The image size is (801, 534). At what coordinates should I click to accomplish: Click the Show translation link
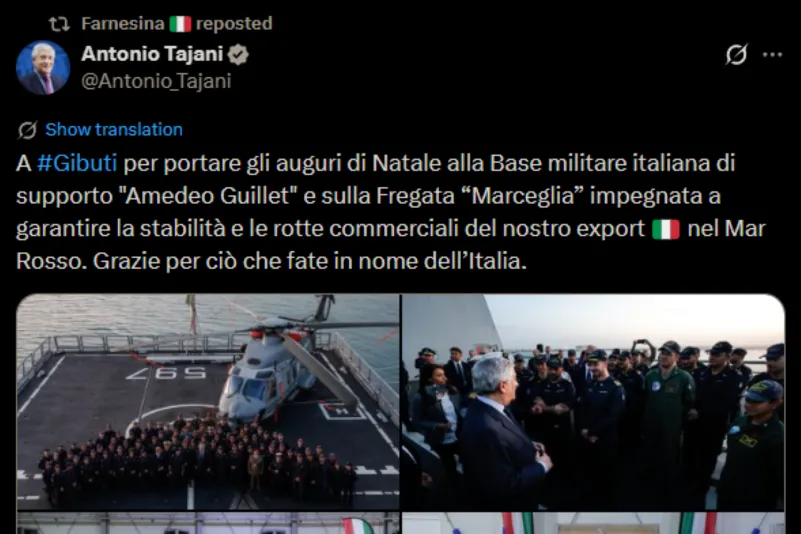pos(113,130)
